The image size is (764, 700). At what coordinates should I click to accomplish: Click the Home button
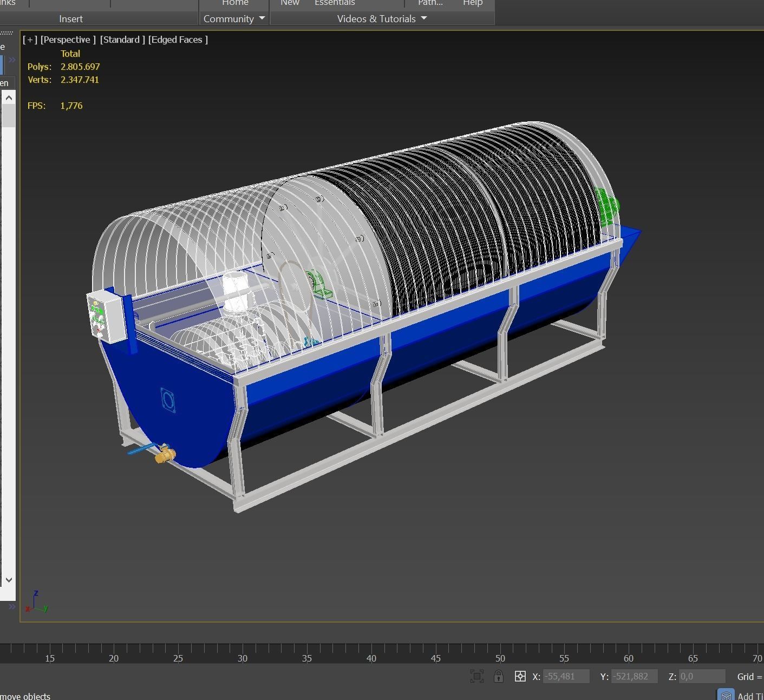[x=234, y=3]
